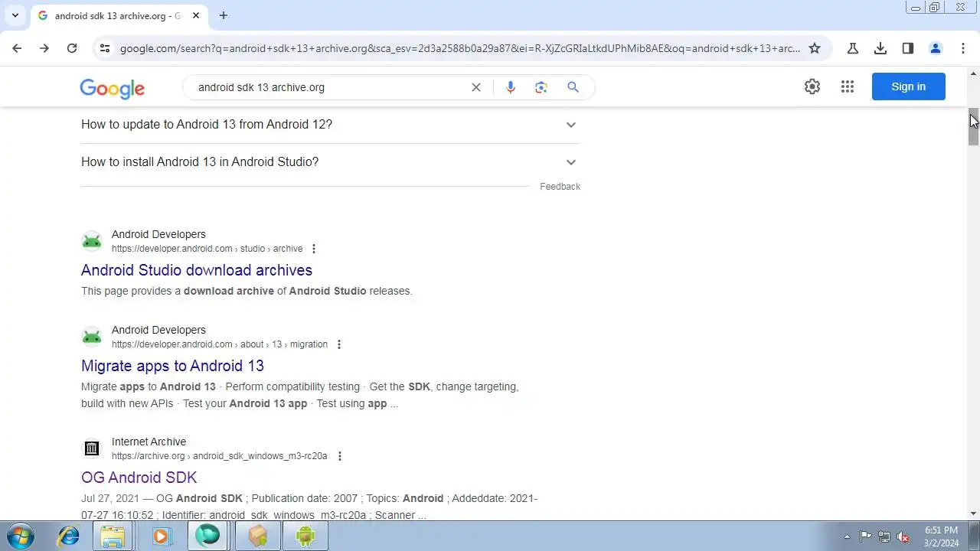The image size is (980, 551).
Task: Click the volume icon in system tray
Action: 903,536
